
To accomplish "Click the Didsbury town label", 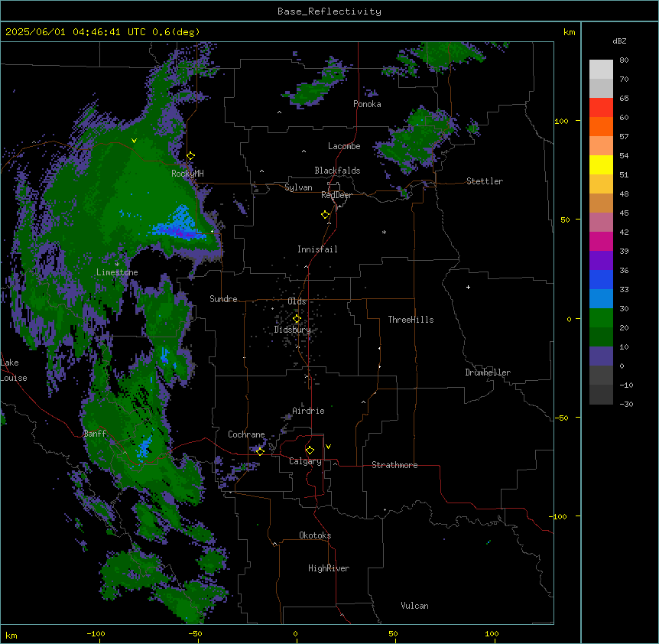I will point(293,330).
